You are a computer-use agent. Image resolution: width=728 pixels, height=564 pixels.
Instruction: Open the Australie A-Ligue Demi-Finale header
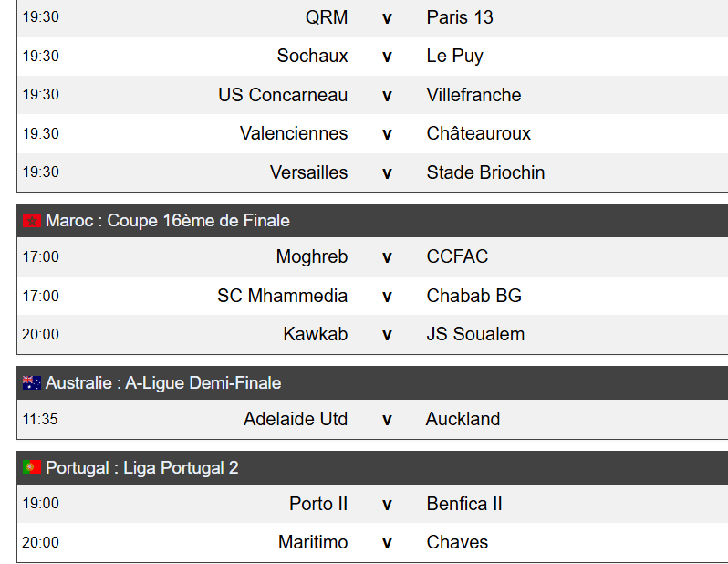372,382
